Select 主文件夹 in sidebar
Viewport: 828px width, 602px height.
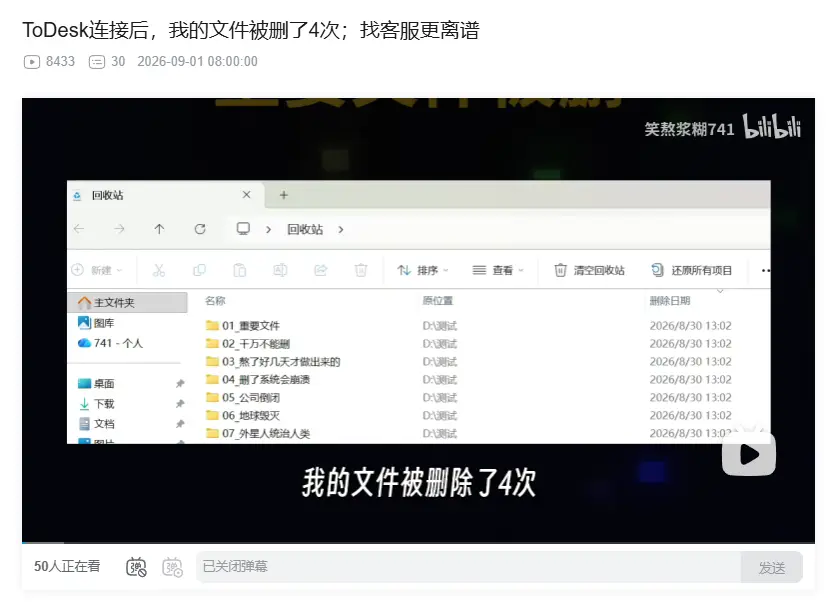[127, 303]
